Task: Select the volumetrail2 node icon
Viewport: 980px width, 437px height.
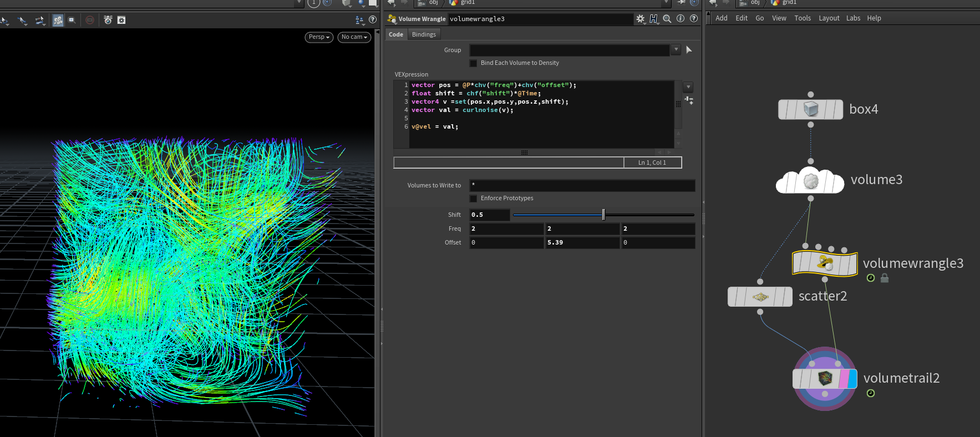Action: 825,379
